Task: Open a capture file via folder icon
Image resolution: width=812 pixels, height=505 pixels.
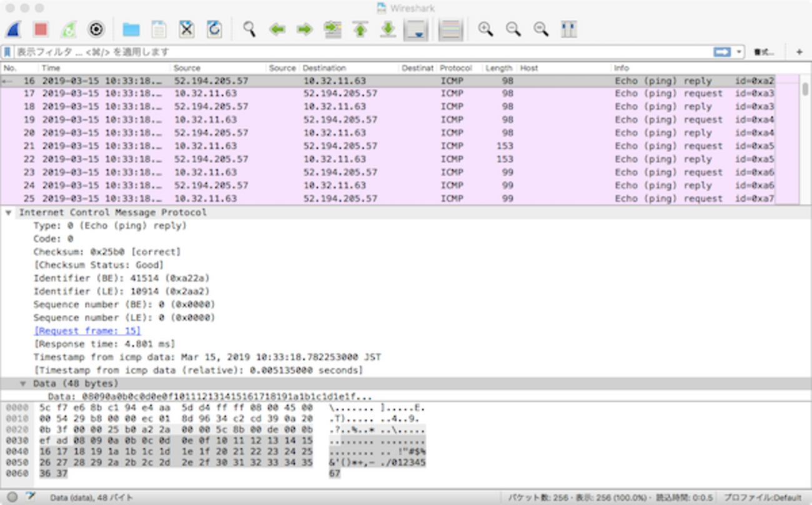Action: pos(131,29)
